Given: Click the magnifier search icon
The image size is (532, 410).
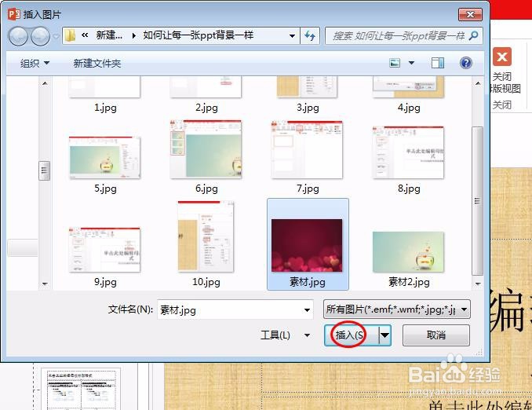Looking at the screenshot, I should (474, 35).
